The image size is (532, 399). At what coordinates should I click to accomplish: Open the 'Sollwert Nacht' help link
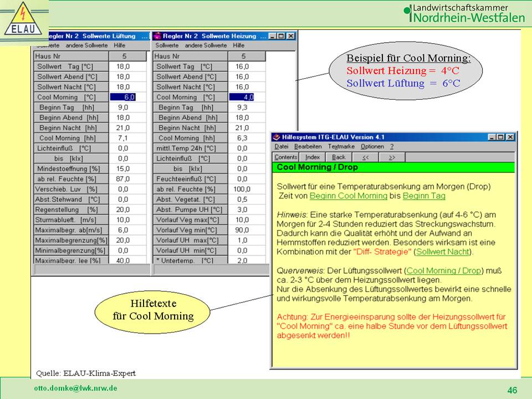click(x=442, y=251)
